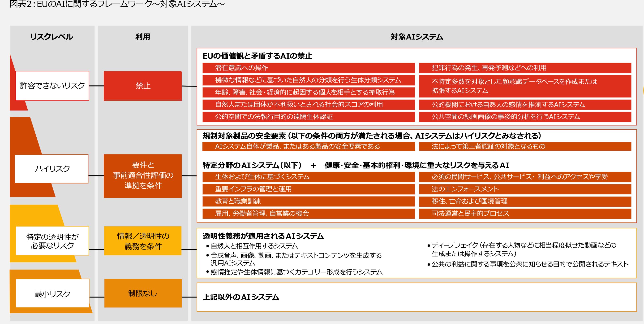This screenshot has height=324, width=644.
Task: Select 生体および生体に基づくシステム
Action: click(309, 177)
